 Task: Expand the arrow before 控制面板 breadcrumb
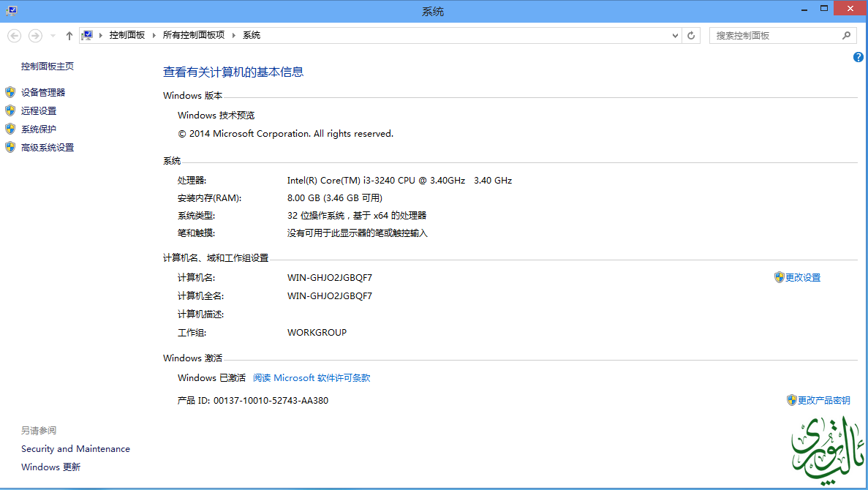pos(101,35)
